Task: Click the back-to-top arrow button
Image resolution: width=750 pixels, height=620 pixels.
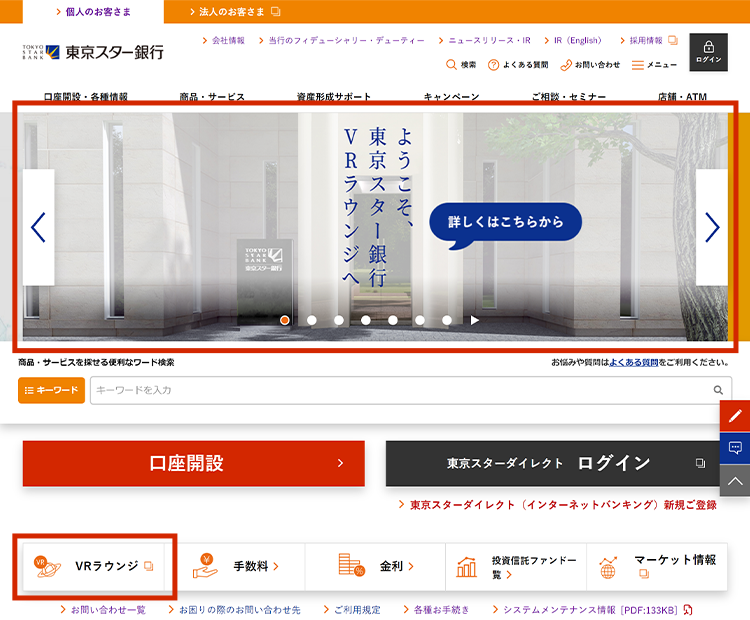Action: [x=735, y=480]
